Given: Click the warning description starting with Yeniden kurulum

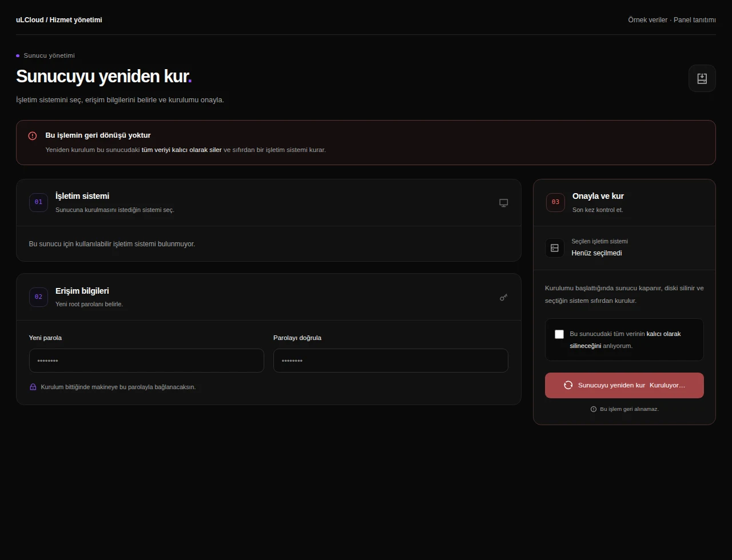Looking at the screenshot, I should [x=186, y=150].
